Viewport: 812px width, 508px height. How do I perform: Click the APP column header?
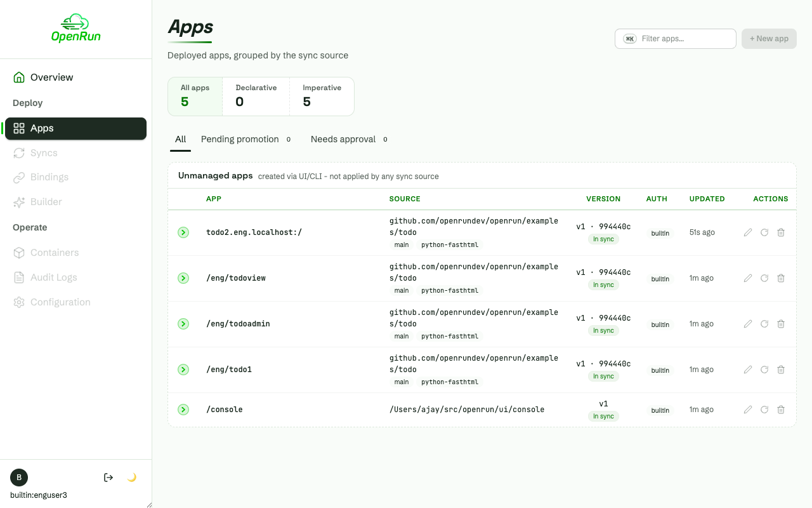[x=214, y=199]
